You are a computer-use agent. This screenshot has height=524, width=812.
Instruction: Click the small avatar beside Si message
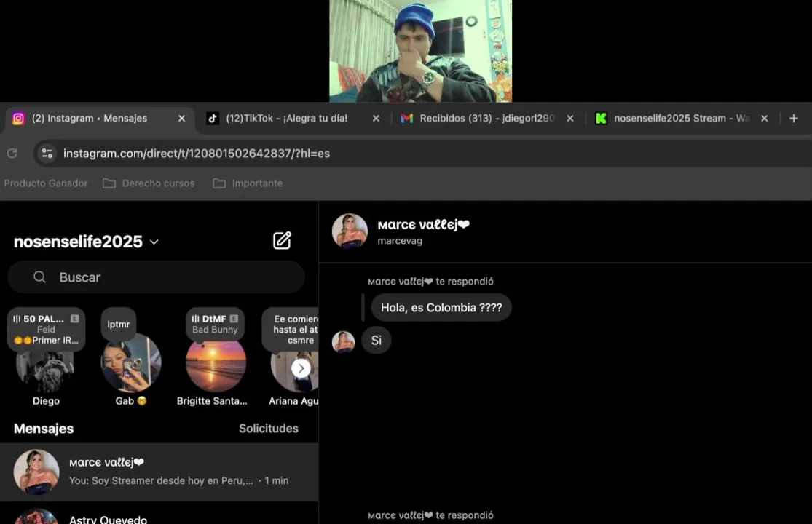[x=343, y=341]
